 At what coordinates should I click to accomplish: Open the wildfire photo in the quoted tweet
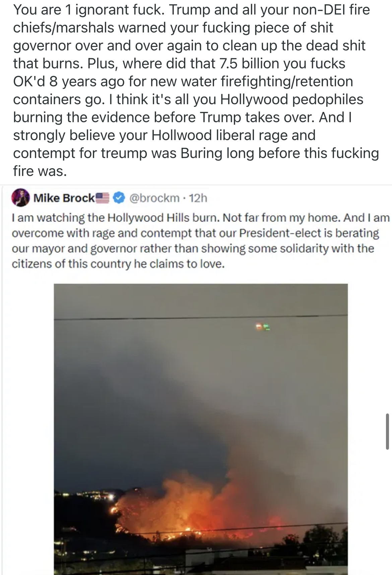pyautogui.click(x=201, y=429)
